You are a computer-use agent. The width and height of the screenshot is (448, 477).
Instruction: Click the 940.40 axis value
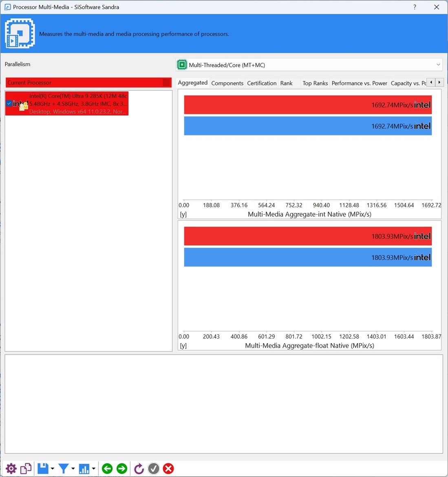[321, 205]
